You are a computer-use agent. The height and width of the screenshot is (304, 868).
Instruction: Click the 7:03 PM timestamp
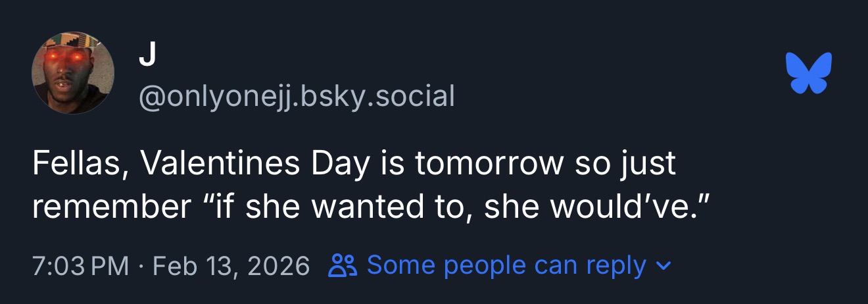click(x=80, y=266)
